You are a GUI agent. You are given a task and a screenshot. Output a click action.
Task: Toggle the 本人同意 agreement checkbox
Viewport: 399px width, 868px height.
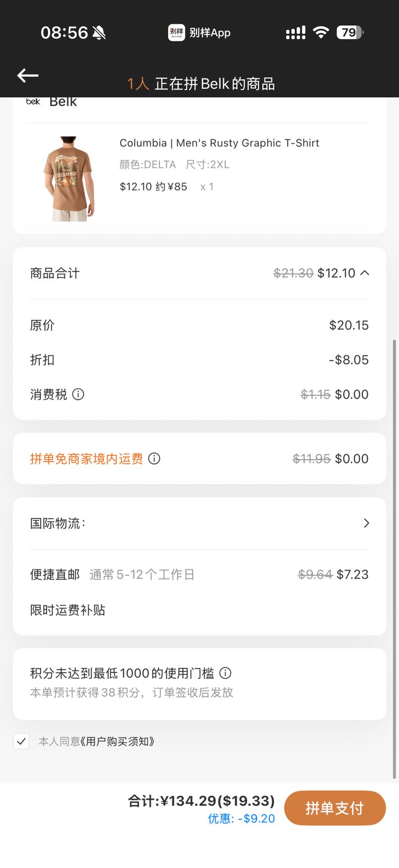21,741
